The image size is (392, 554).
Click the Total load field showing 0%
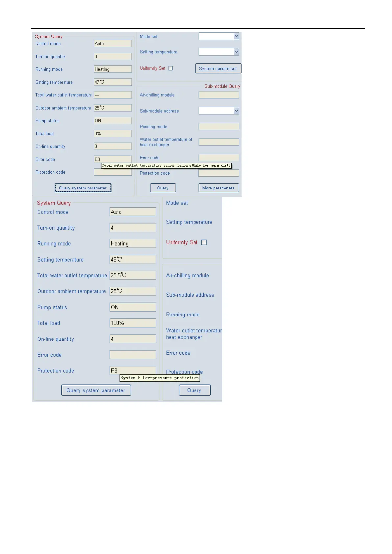point(113,134)
